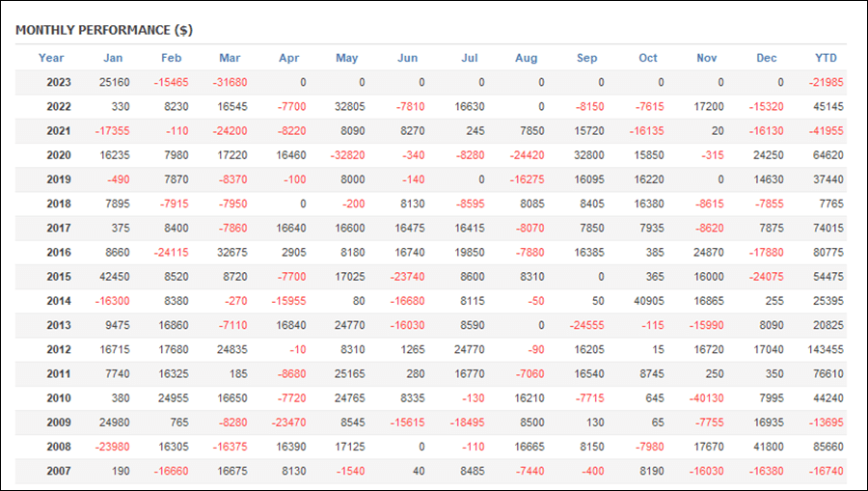The image size is (868, 491).
Task: Select the 2023 year row label
Action: point(59,83)
